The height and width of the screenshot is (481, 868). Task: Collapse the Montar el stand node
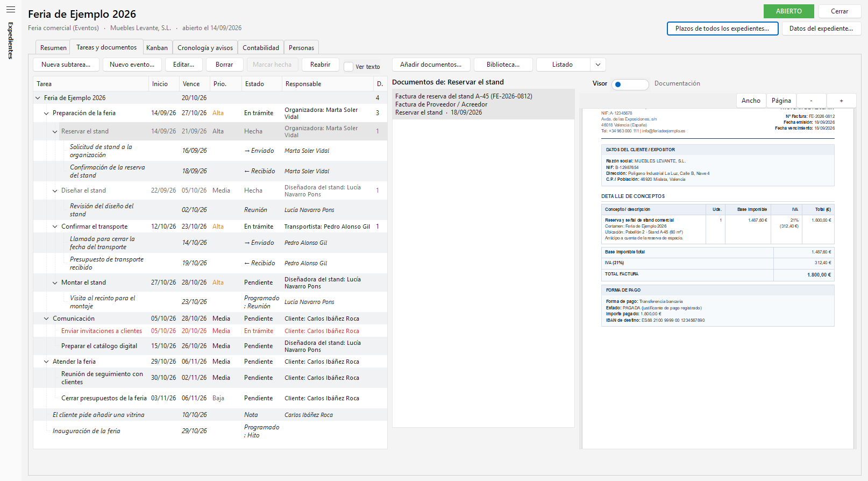tap(55, 282)
